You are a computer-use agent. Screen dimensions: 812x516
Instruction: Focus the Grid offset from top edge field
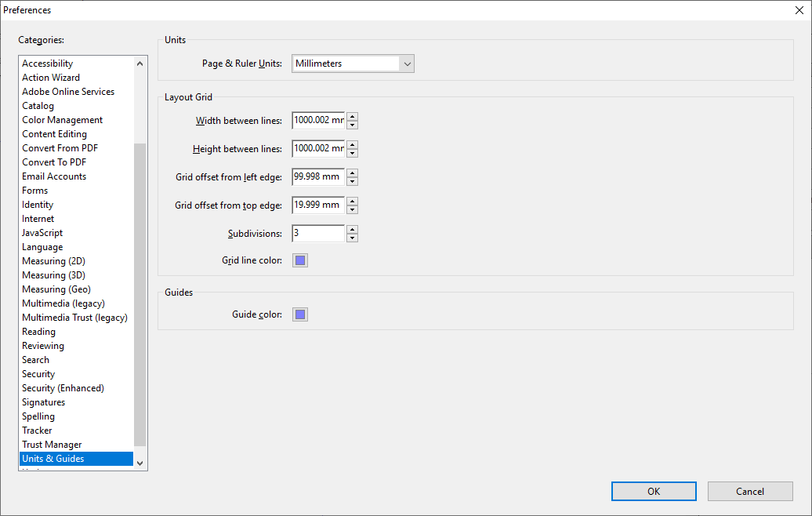coord(318,205)
